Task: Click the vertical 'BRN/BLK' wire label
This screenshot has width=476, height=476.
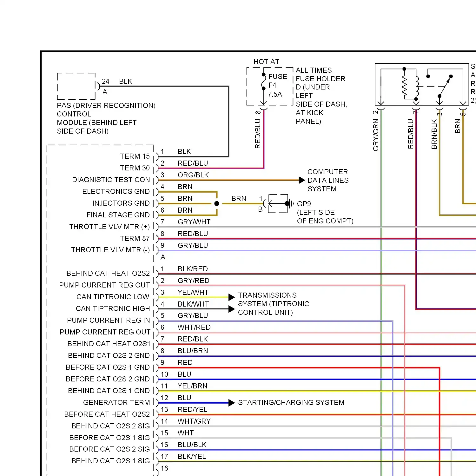Action: pyautogui.click(x=434, y=134)
